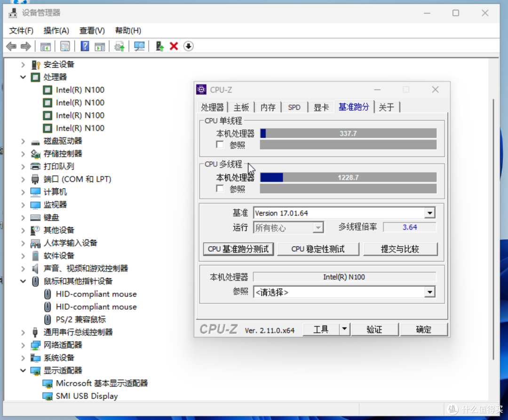Click the CPU 稳定性测试 button
This screenshot has height=420, width=508.
pos(318,249)
